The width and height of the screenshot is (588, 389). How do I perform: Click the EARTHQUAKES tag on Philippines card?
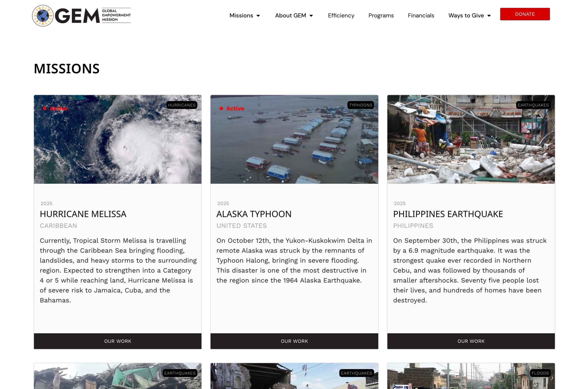(533, 105)
